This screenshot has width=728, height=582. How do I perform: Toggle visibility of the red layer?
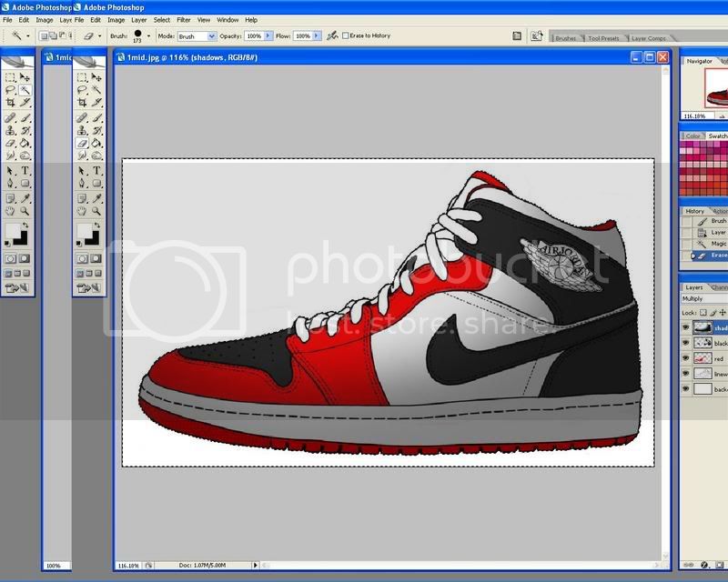point(686,357)
